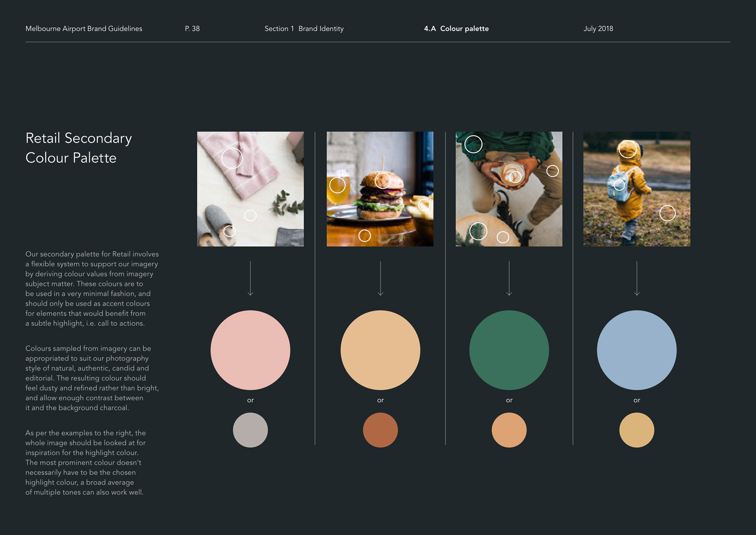Click 'Section 1 Brand Identity' in the header
This screenshot has height=535, width=756.
tap(304, 29)
